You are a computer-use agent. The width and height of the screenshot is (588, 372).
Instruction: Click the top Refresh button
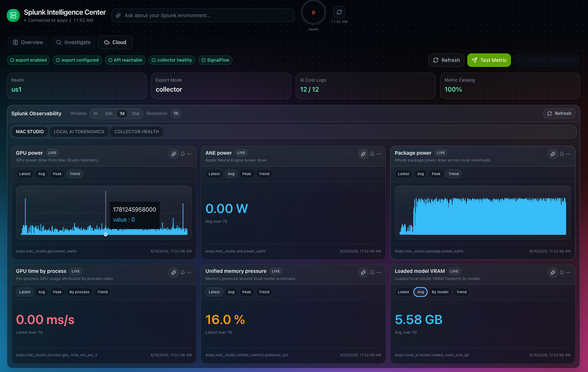446,60
